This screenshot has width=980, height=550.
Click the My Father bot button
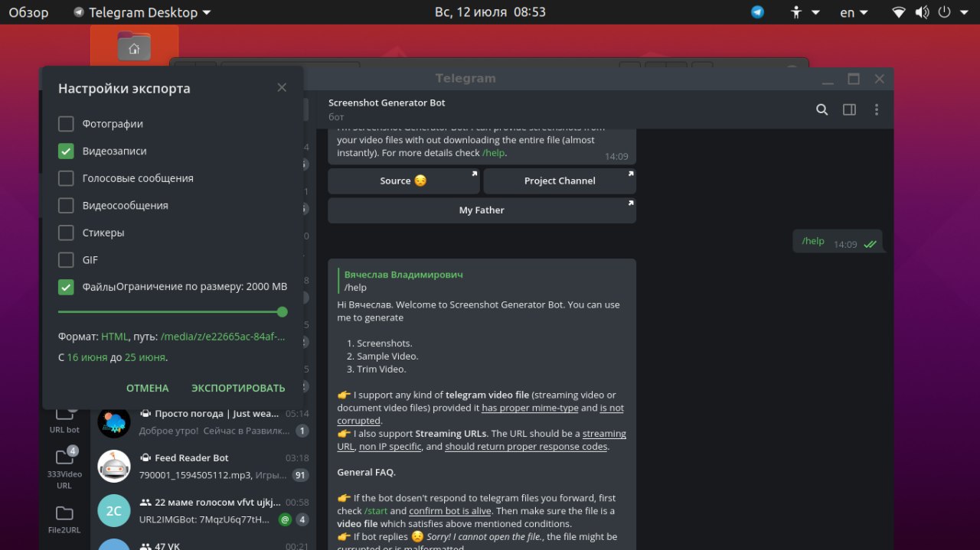pyautogui.click(x=482, y=210)
